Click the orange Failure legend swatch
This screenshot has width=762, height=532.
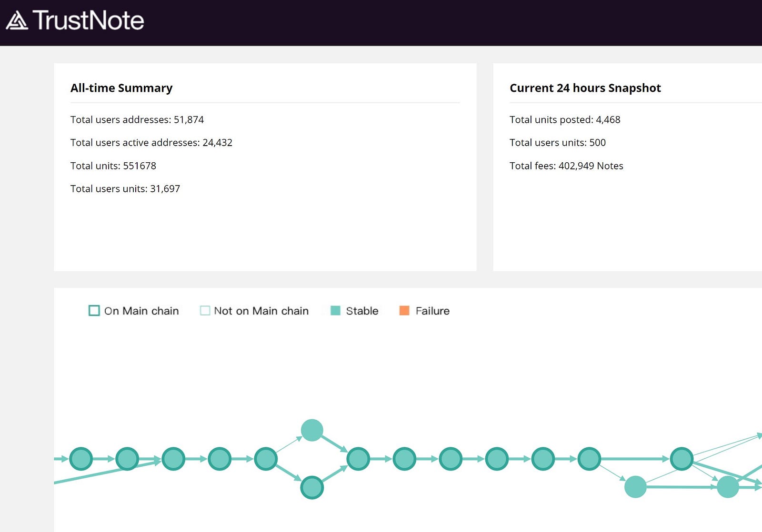404,311
